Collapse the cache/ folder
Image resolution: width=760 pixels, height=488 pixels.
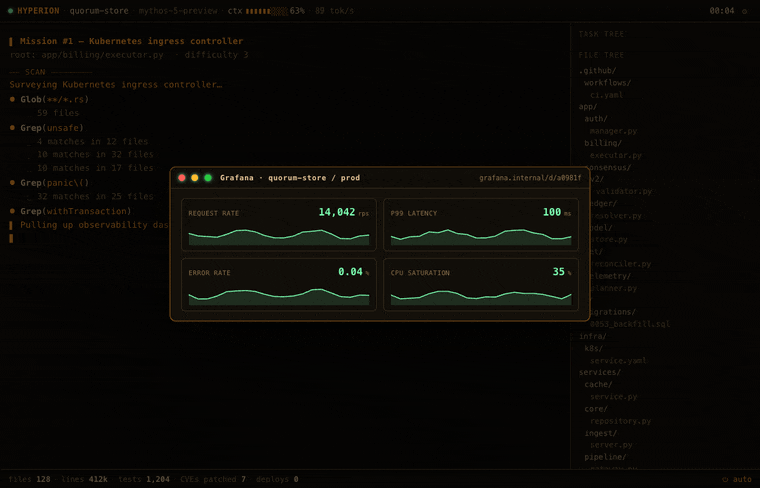[599, 385]
